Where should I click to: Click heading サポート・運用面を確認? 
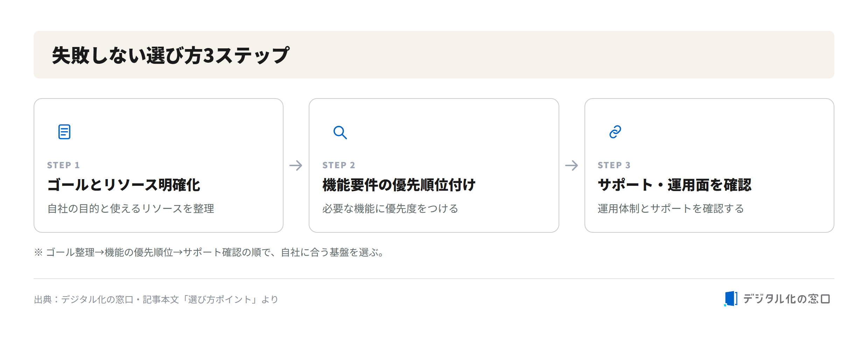pos(674,185)
